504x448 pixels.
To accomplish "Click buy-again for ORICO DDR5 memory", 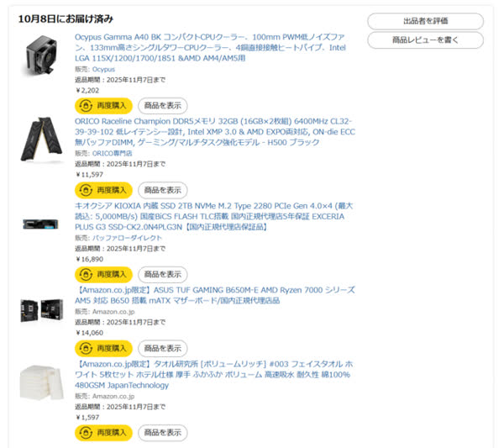I will click(x=103, y=190).
